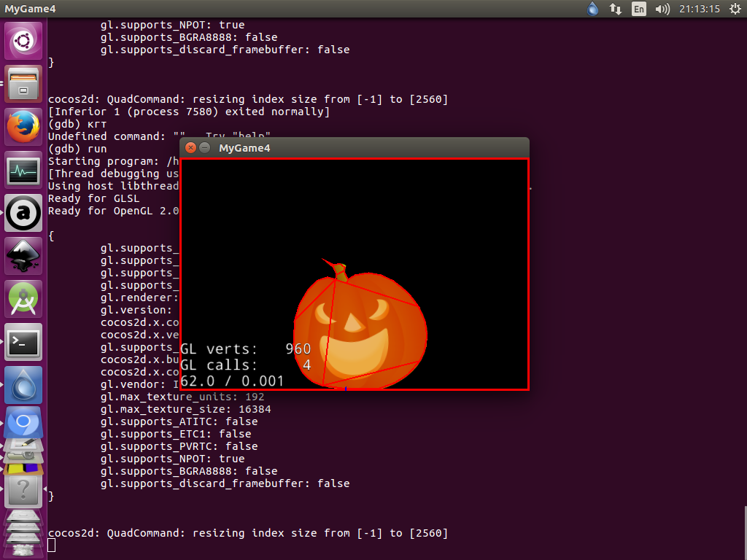Screen dimensions: 747x560
Task: Open the yellow and blue cubes launcher icon
Action: [23, 468]
